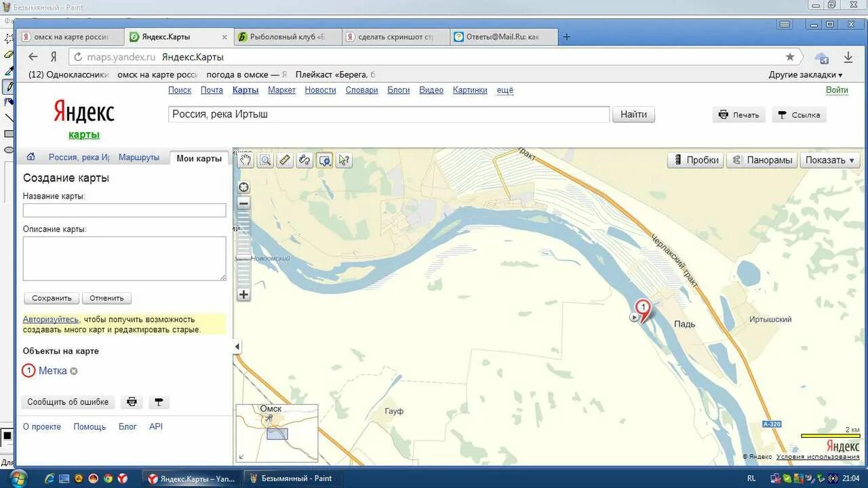Click the Найти search button
Screen dimensions: 868x488
[x=633, y=115]
